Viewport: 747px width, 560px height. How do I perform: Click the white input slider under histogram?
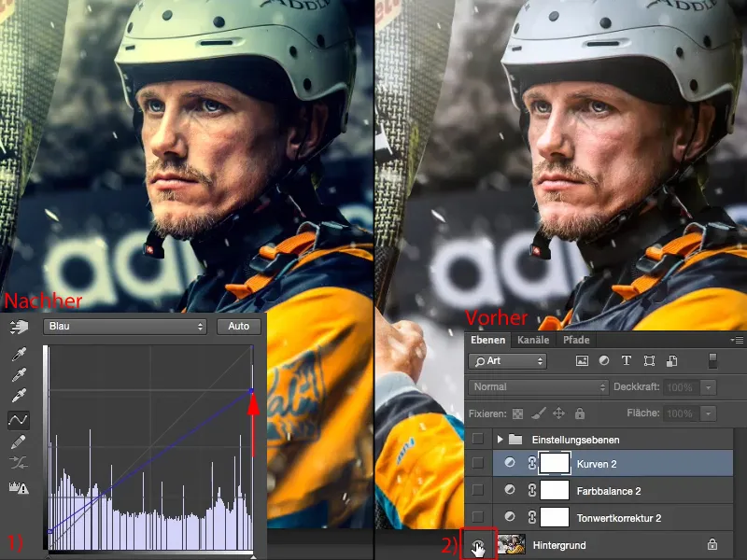coord(253,555)
